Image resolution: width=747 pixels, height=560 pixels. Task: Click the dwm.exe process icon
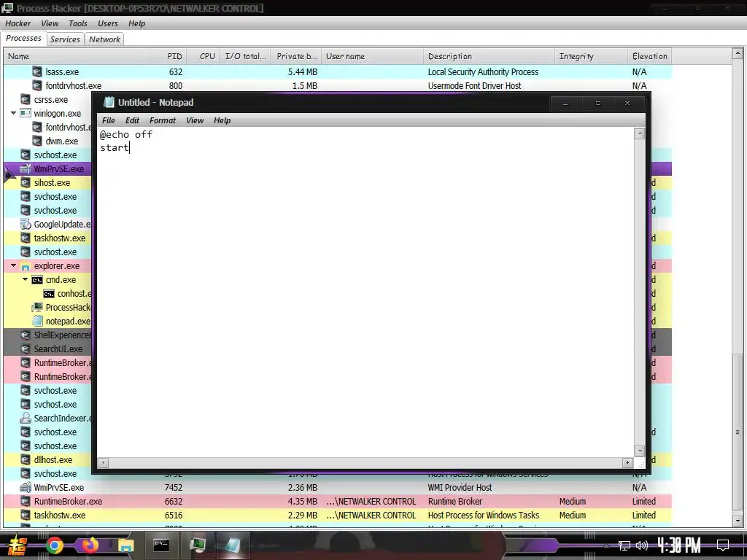(37, 141)
